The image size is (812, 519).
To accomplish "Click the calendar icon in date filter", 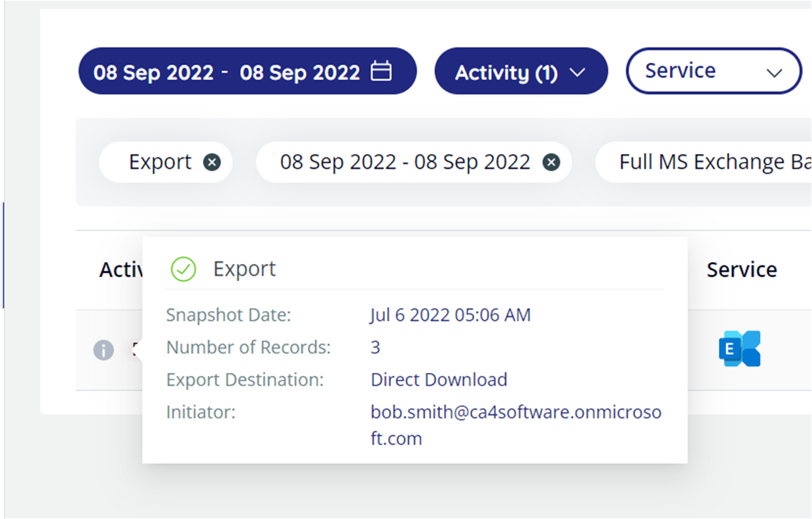I will 381,70.
